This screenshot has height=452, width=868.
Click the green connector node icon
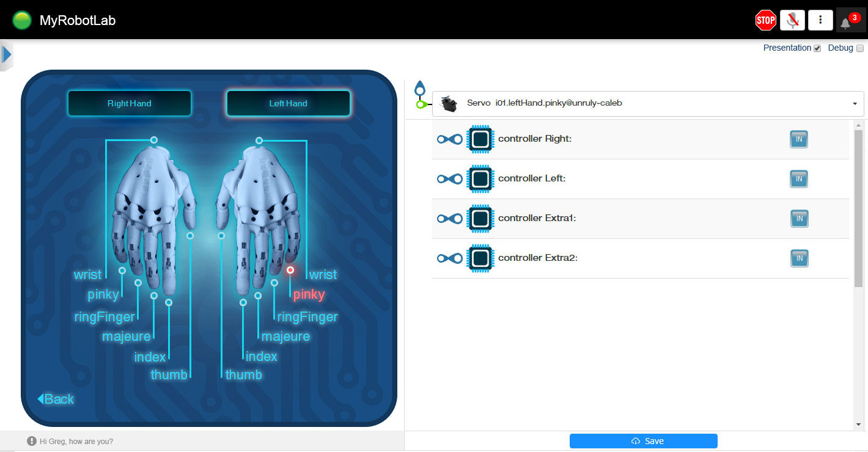[x=421, y=105]
